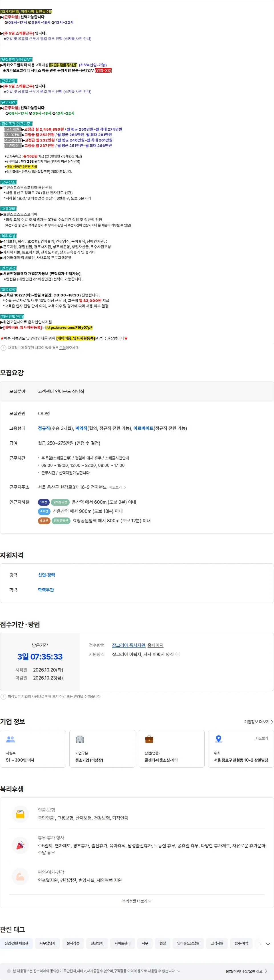
Task: Select the 인바운드상담원 tag
Action: (188, 943)
